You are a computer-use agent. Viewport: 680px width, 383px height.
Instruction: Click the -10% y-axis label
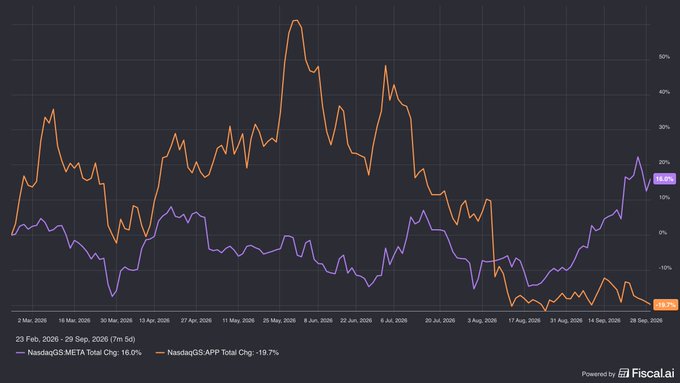[664, 268]
